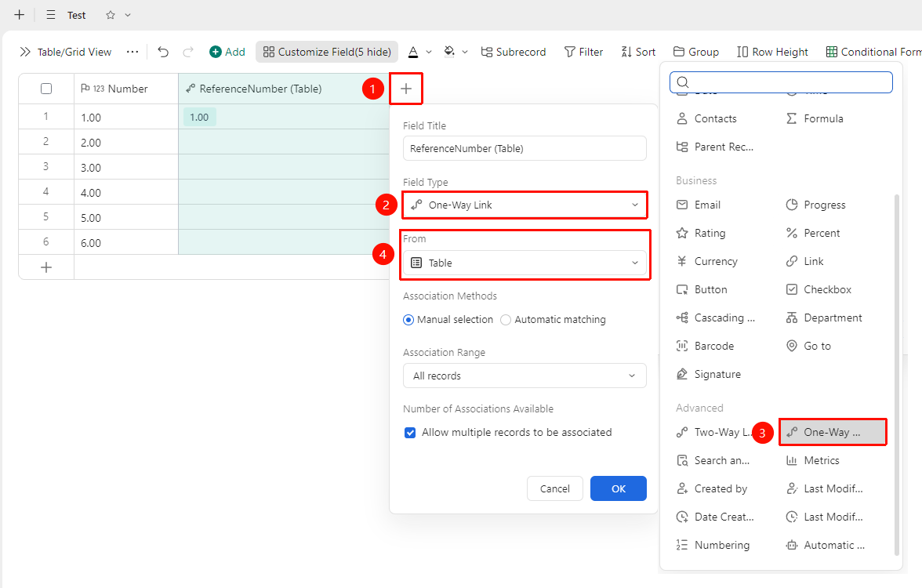Viewport: 922px width, 588px height.
Task: Select the Barcode field type
Action: [x=706, y=346]
